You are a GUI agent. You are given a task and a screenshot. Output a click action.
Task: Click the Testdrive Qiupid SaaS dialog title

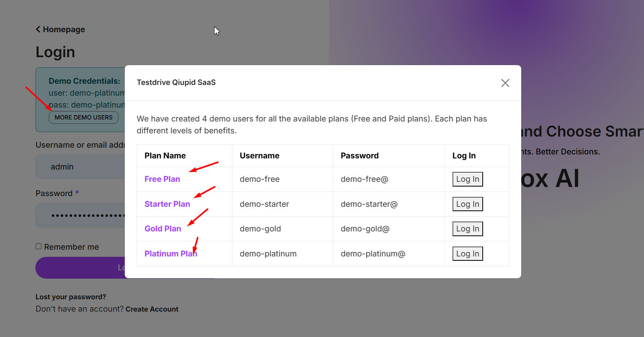[176, 82]
